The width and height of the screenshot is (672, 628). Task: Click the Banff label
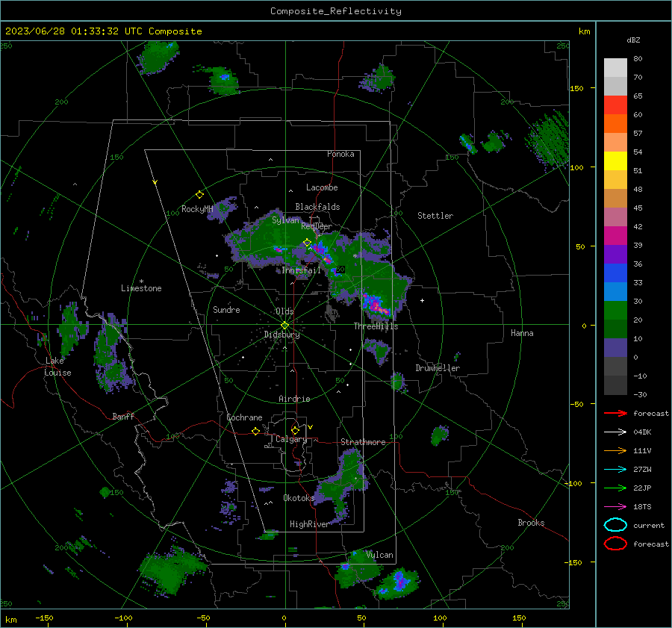[123, 416]
